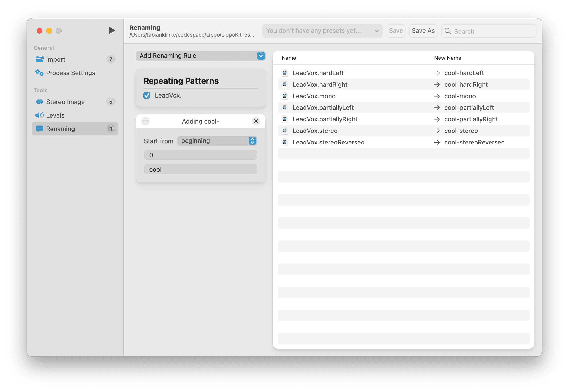
Task: Select the LeadVox.stereoReversed row name
Action: (x=329, y=142)
